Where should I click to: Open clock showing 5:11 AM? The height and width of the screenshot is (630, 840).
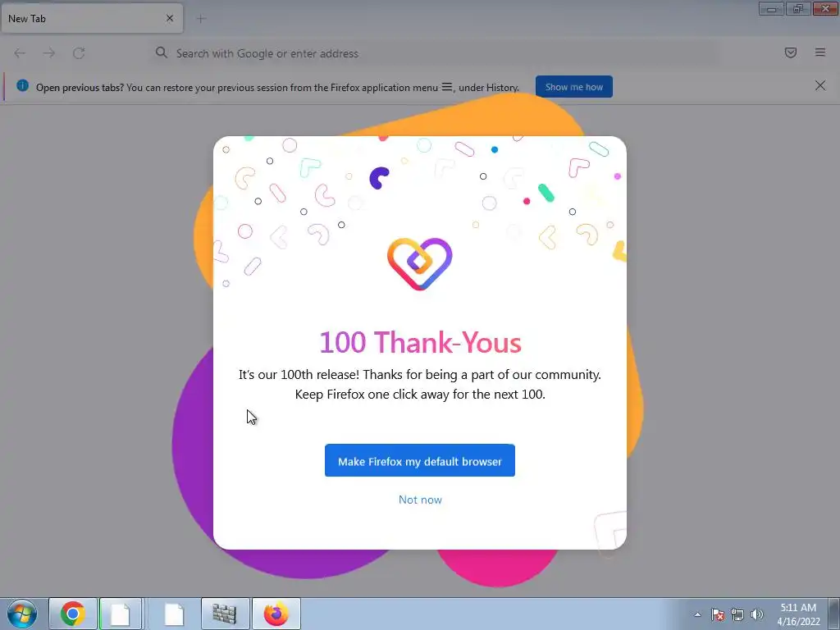798,614
